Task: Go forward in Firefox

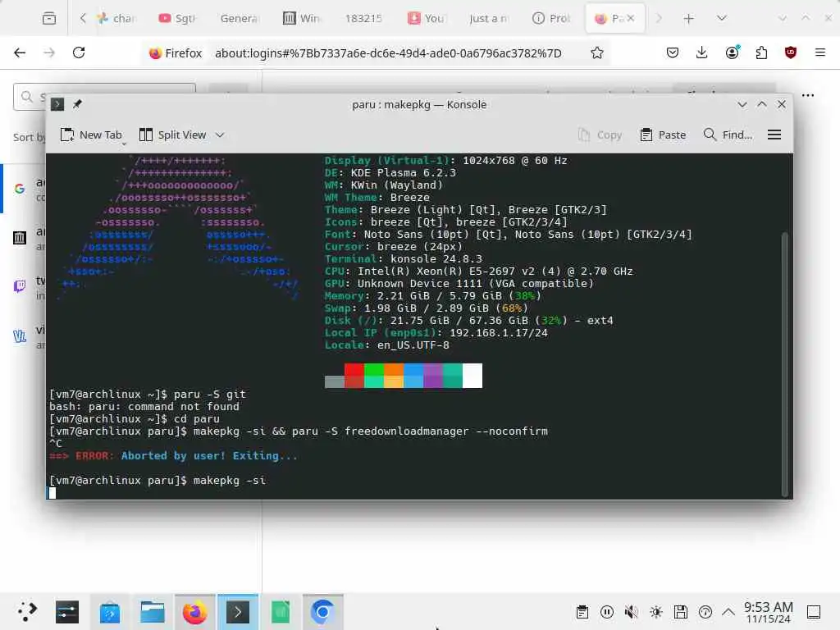Action: click(49, 52)
